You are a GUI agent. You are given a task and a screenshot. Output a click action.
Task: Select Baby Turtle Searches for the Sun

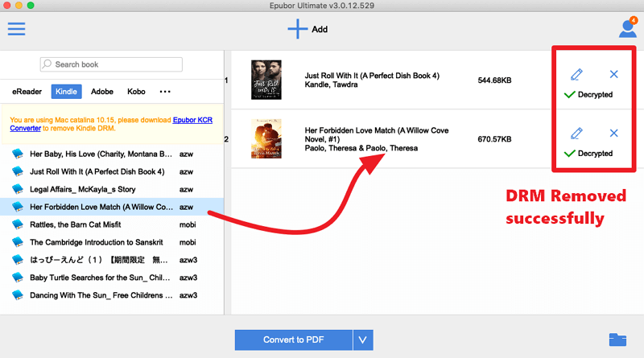112,278
